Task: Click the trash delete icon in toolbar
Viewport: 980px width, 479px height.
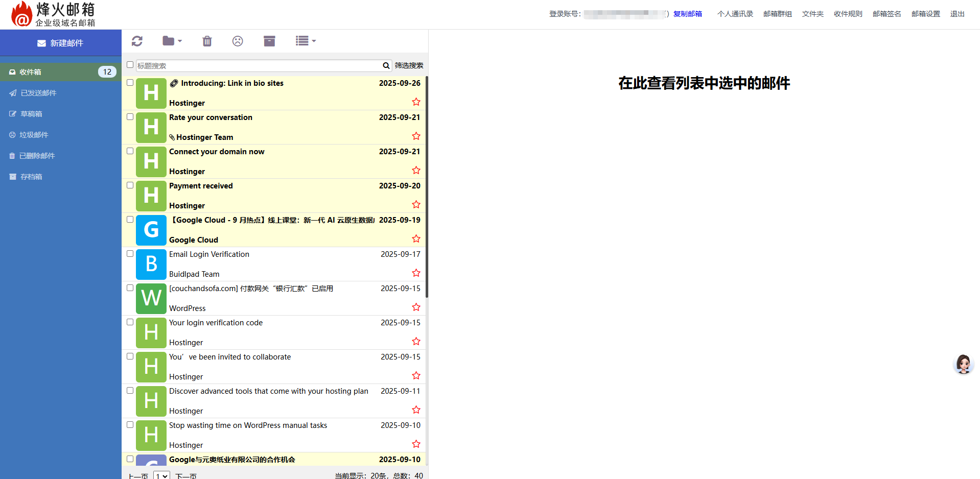Action: click(x=207, y=41)
